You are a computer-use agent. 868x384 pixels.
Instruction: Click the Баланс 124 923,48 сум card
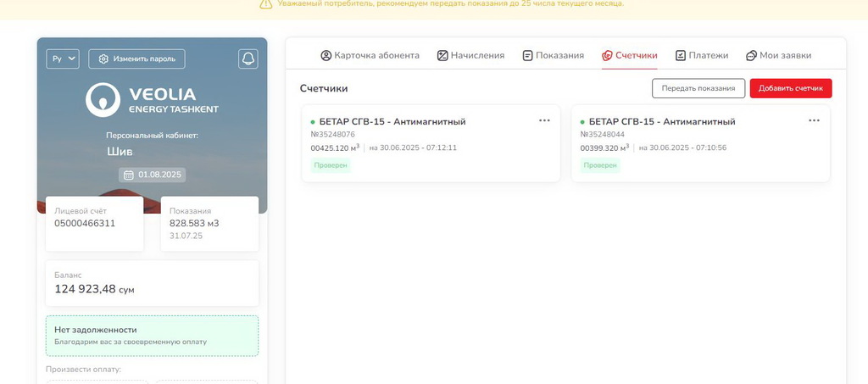click(x=152, y=283)
